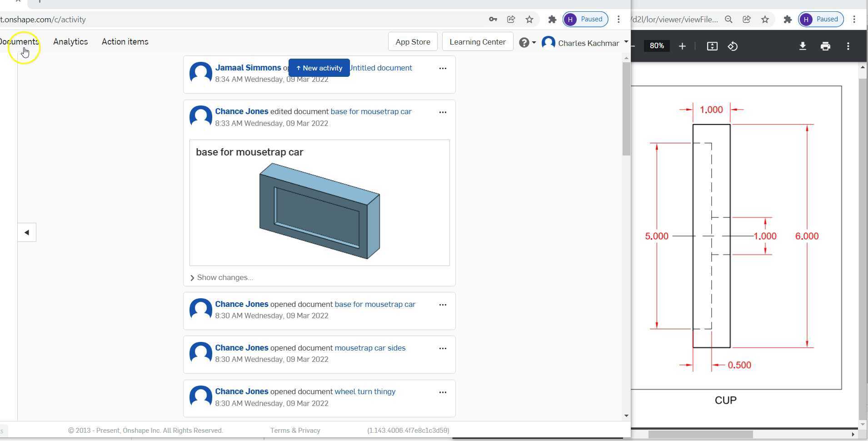Click the PDF viewer scroll-up arrow
This screenshot has width=868, height=441.
[x=863, y=67]
